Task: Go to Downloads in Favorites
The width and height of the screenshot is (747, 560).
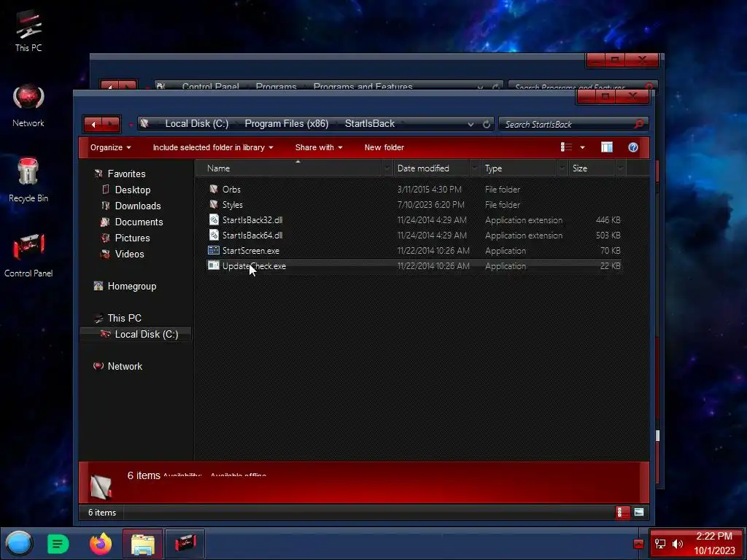Action: [138, 206]
